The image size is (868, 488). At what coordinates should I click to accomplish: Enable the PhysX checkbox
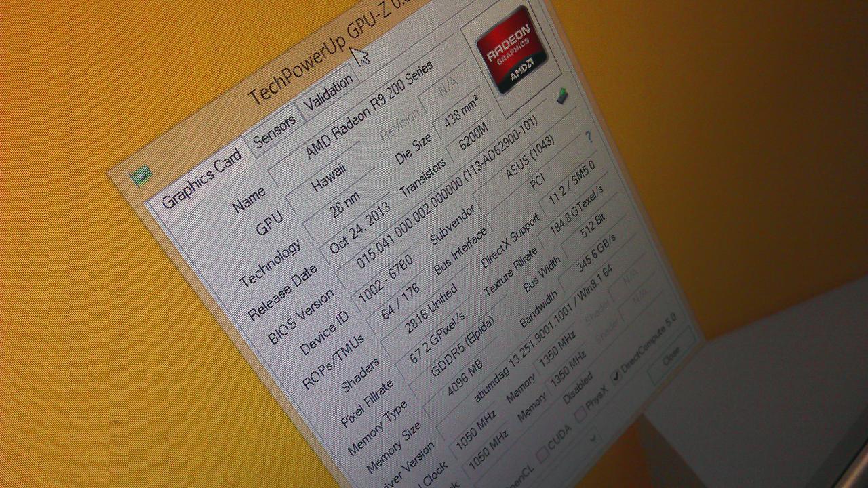tap(580, 413)
